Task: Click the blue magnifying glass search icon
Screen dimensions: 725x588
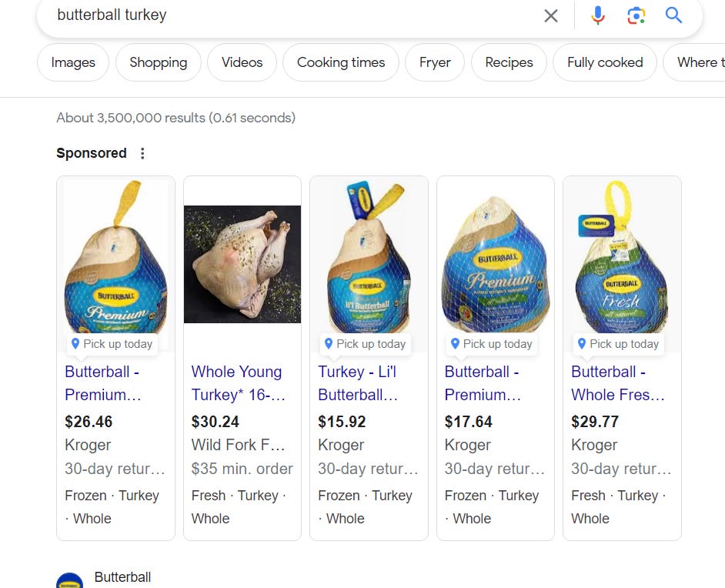Action: coord(673,15)
